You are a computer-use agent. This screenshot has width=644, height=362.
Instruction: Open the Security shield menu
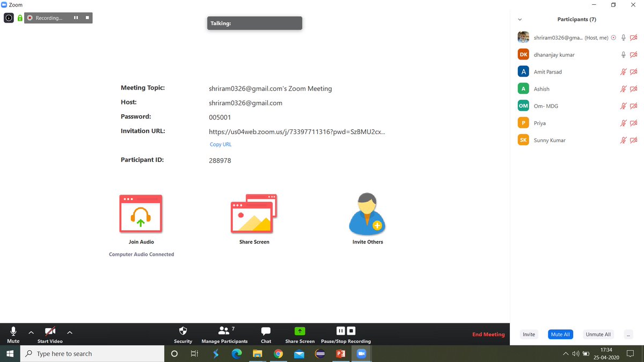[x=183, y=335]
